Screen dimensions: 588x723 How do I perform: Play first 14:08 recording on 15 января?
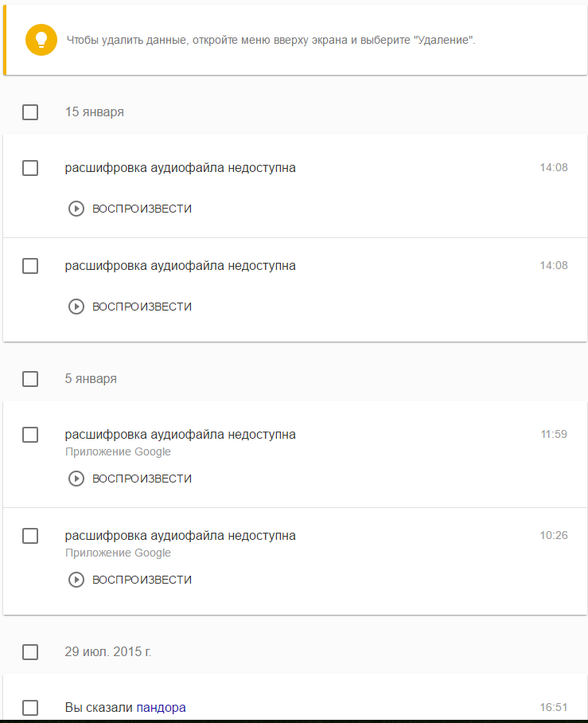[130, 209]
